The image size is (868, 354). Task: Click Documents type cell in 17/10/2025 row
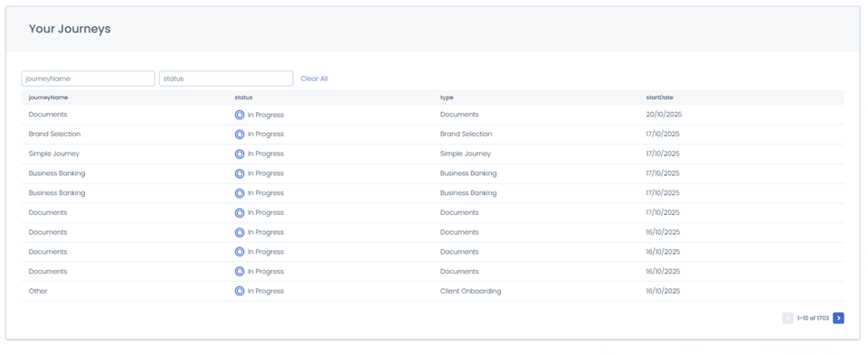click(x=459, y=212)
